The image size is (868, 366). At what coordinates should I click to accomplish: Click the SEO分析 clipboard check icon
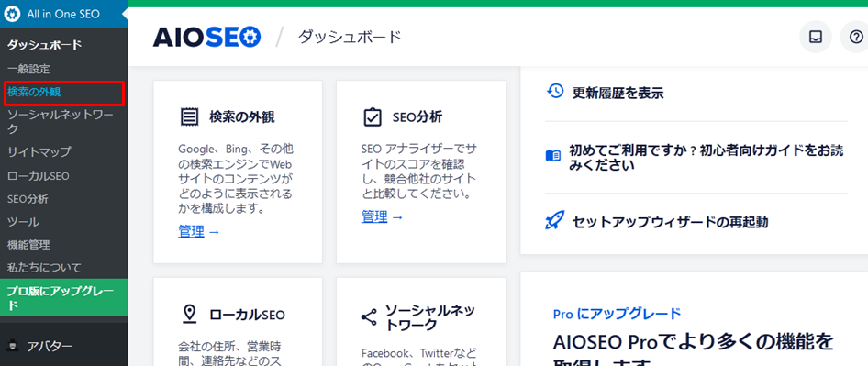[x=372, y=117]
